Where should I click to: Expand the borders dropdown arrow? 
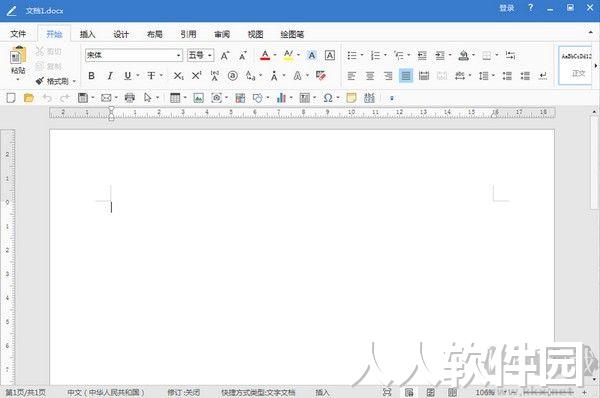(x=497, y=55)
